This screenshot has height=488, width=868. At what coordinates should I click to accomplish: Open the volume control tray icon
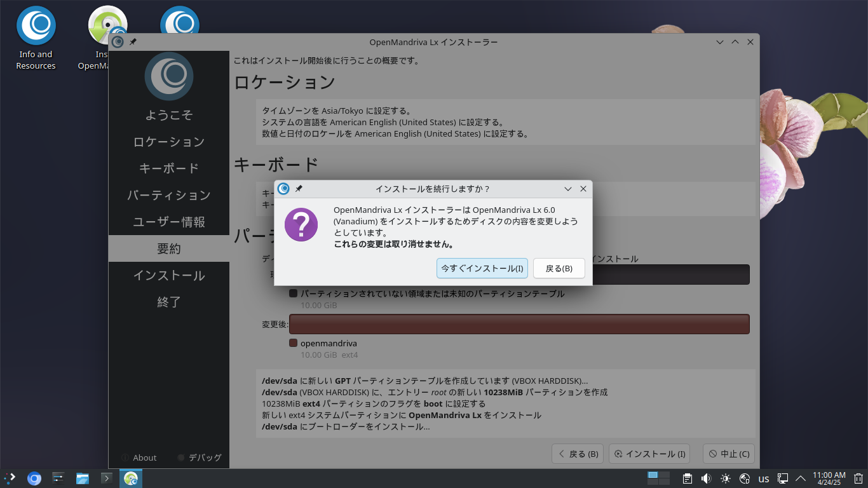707,478
